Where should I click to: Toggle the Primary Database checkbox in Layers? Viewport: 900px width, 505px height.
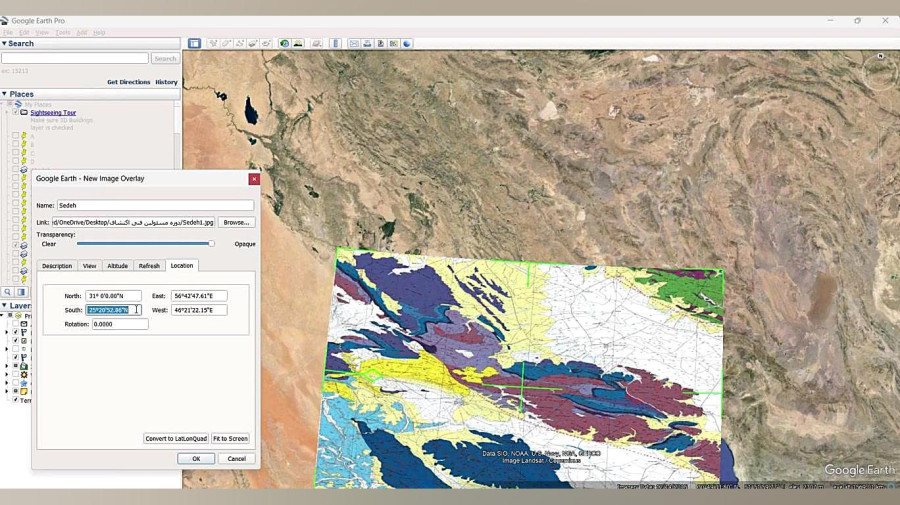click(10, 316)
